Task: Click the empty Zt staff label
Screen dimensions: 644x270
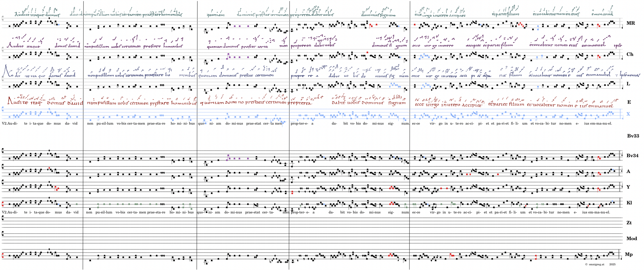Action: point(629,223)
